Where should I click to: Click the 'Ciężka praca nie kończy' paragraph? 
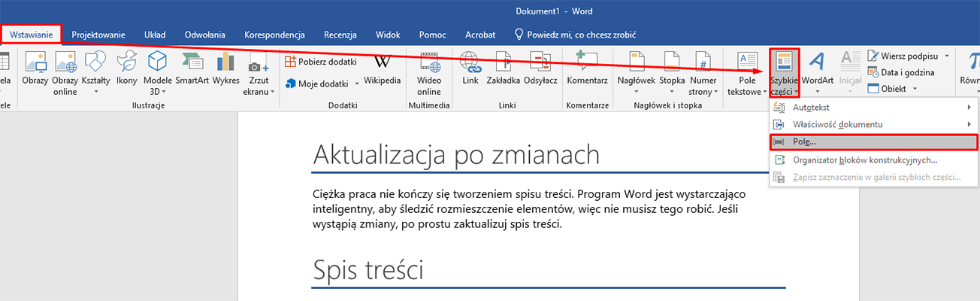click(x=529, y=210)
